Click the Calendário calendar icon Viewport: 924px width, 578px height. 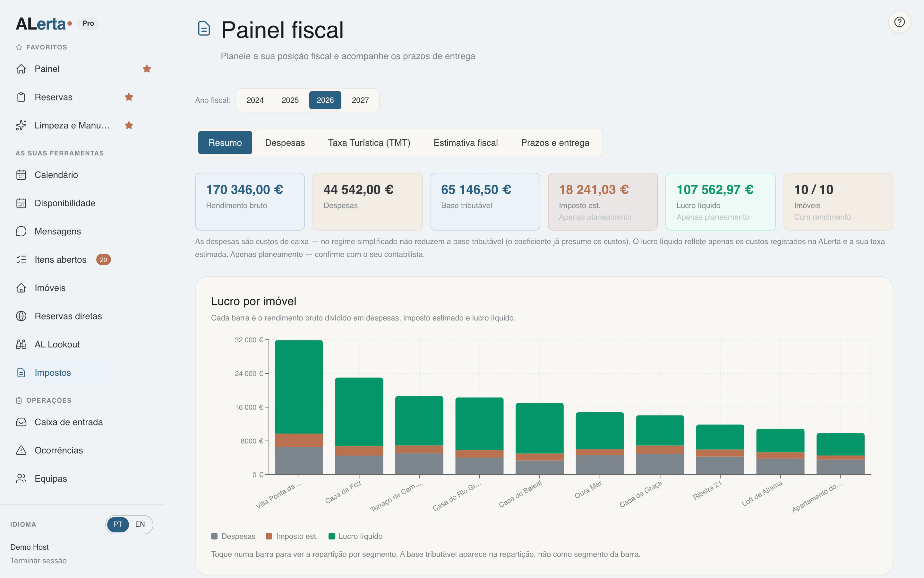[21, 175]
